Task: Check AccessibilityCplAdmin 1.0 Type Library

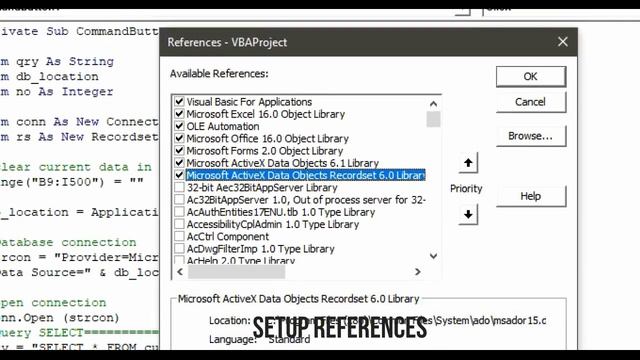Action: click(x=179, y=224)
